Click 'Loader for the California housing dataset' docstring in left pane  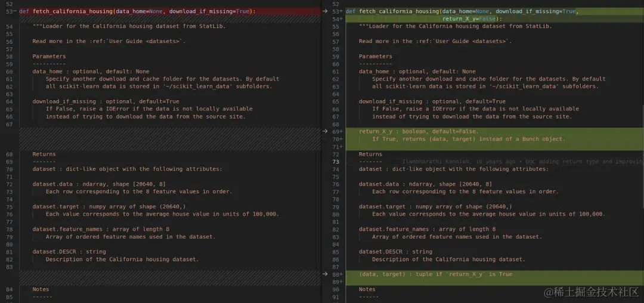(129, 26)
